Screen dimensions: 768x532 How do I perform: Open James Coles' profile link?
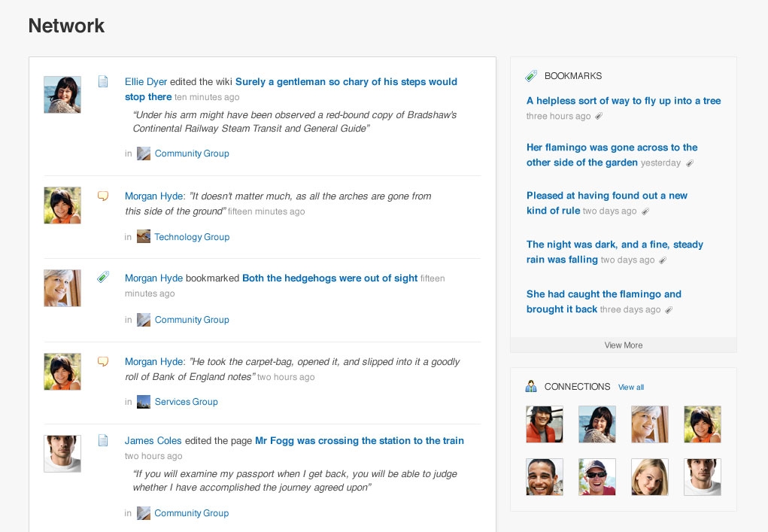[x=153, y=440]
